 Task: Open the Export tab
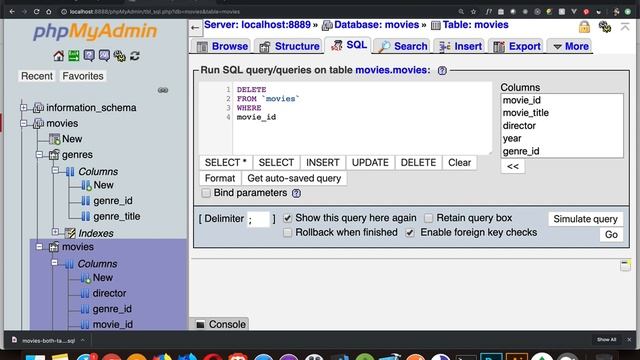pos(516,46)
